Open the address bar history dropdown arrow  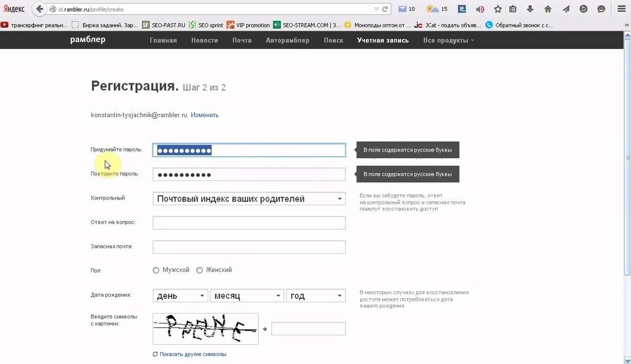376,9
